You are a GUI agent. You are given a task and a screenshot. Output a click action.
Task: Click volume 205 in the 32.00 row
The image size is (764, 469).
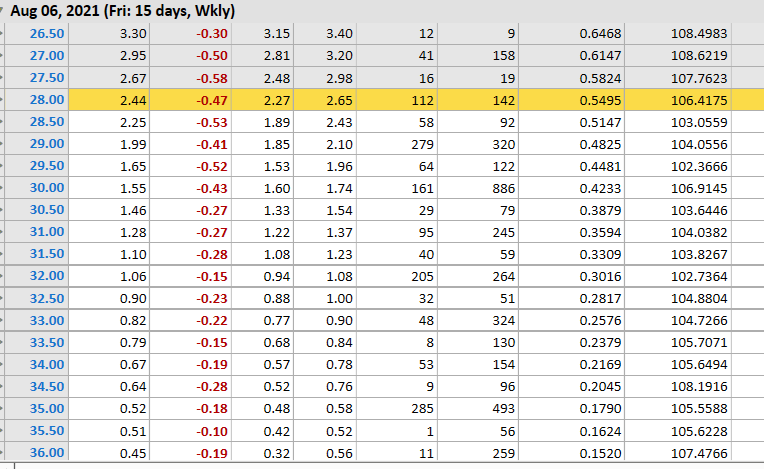(x=422, y=277)
